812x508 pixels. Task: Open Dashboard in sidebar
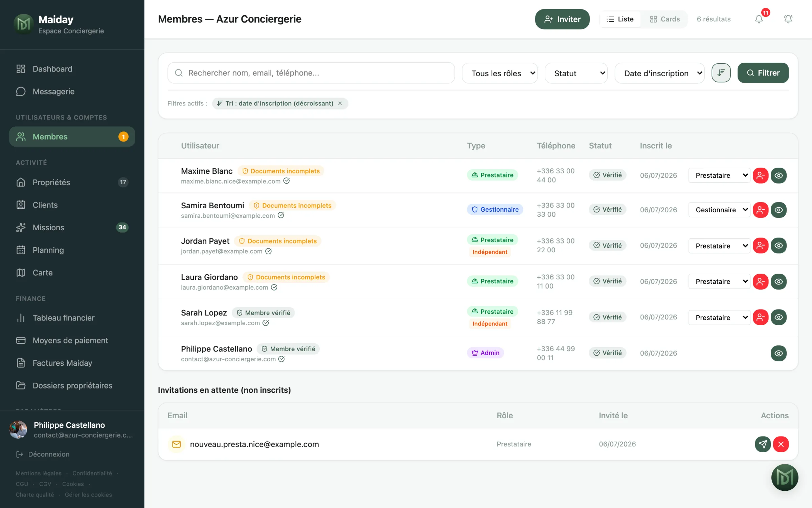click(x=72, y=69)
